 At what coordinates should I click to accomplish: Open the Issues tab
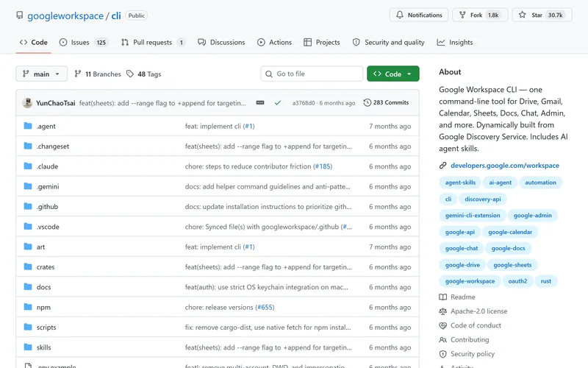tap(83, 43)
